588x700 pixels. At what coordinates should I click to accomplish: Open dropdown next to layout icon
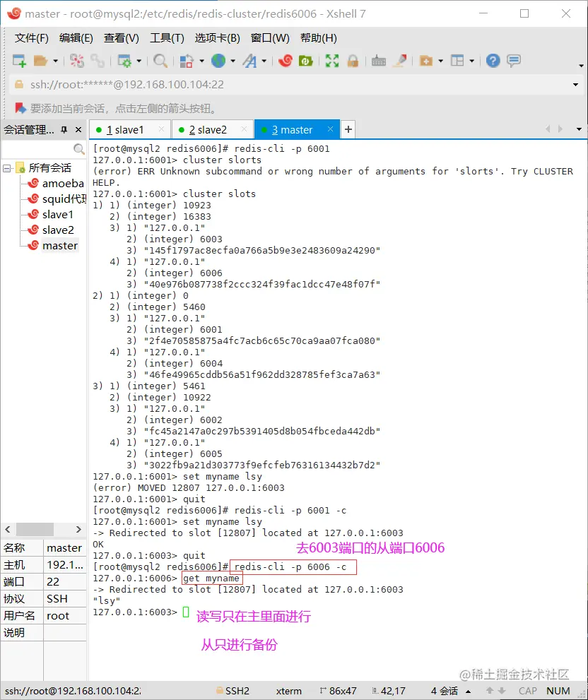click(472, 61)
